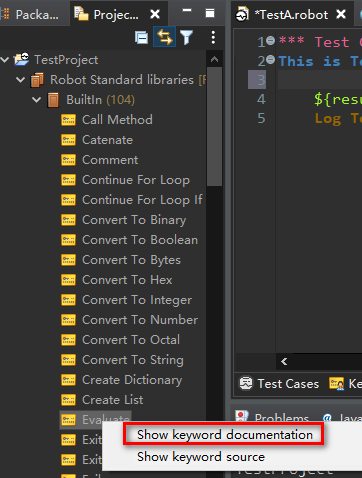The width and height of the screenshot is (362, 478).
Task: Open the filter icon in Project Explorer
Action: pyautogui.click(x=186, y=37)
